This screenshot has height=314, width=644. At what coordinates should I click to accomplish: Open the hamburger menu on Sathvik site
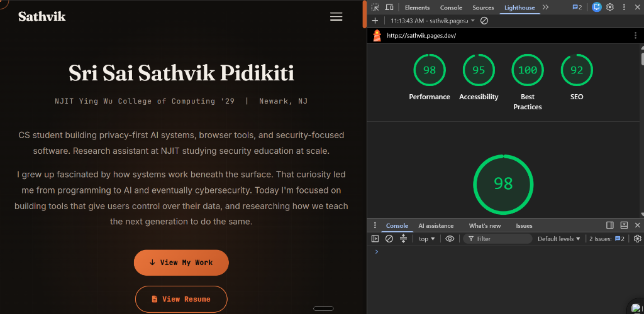(336, 16)
